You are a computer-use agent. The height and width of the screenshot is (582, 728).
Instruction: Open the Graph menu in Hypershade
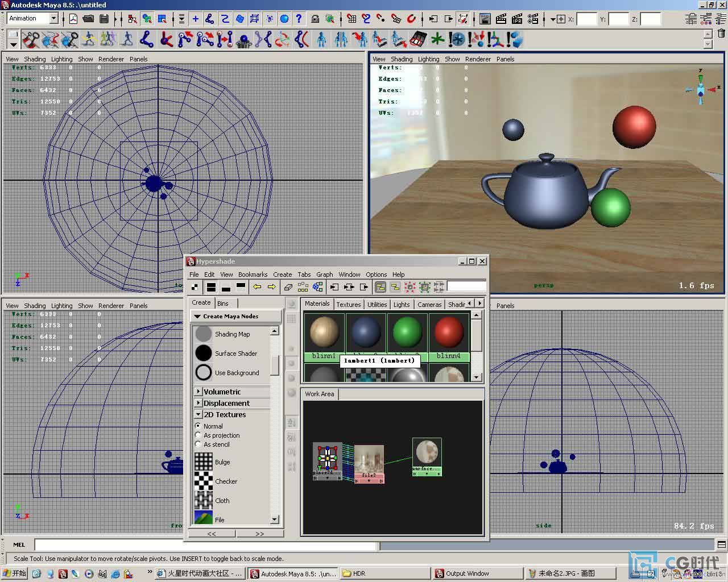pyautogui.click(x=325, y=274)
